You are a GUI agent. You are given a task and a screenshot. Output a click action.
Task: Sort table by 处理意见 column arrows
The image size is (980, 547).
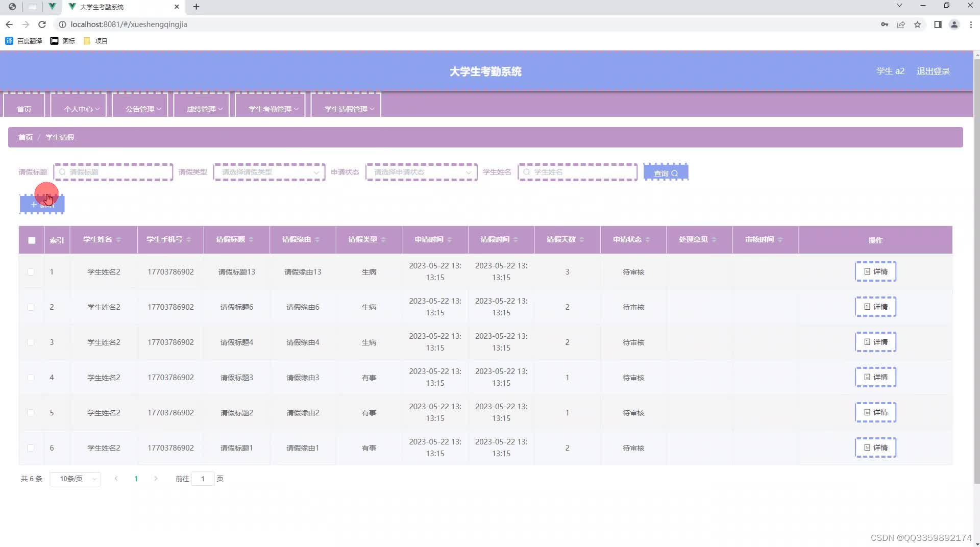point(714,239)
